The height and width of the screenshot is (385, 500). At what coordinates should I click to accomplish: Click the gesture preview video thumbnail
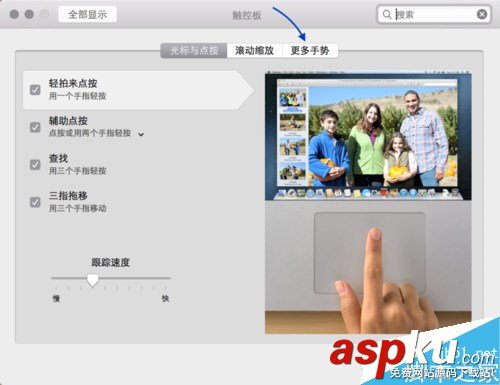[368, 203]
